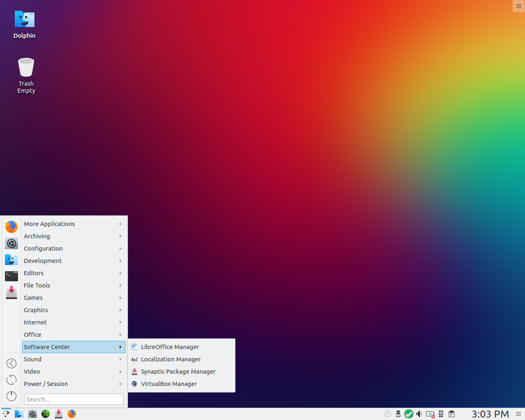Open the disconnected network tray icon
Viewport: 525px width, 420px height.
click(430, 414)
